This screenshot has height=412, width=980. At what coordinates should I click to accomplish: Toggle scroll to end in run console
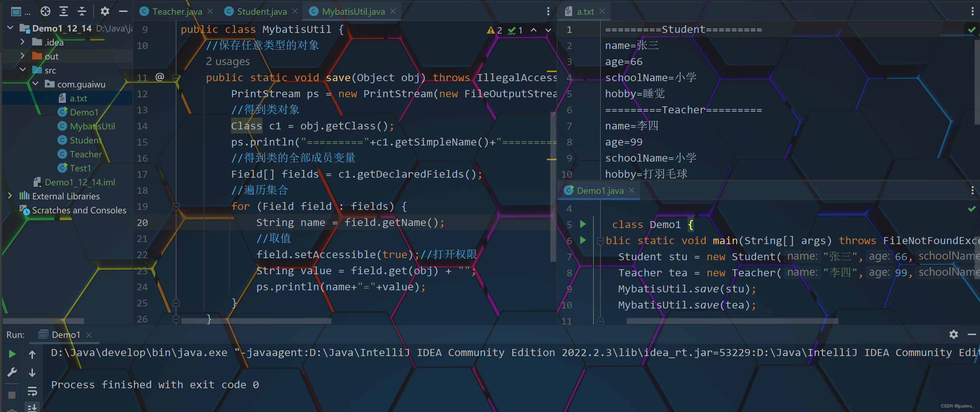click(32, 407)
